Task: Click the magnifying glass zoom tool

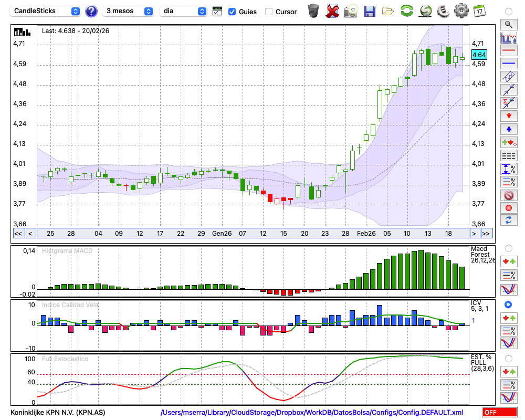Action: tap(508, 24)
